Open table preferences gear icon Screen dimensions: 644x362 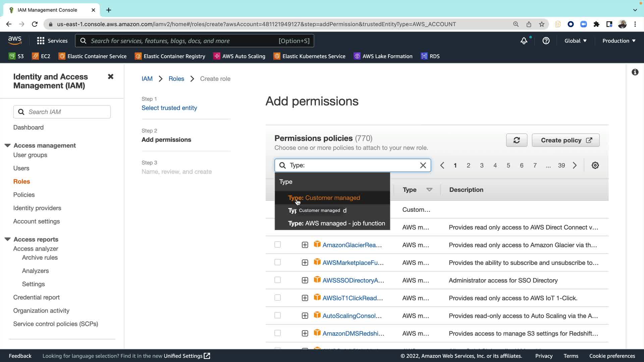(595, 165)
